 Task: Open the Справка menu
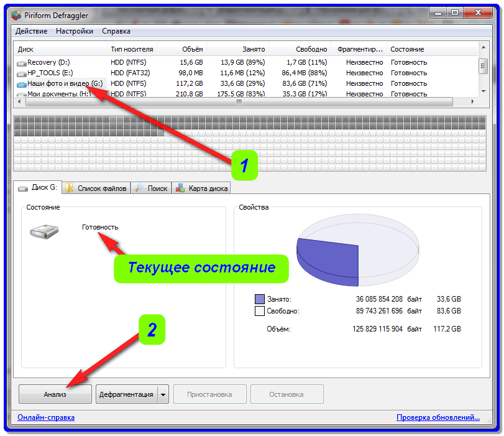point(116,31)
